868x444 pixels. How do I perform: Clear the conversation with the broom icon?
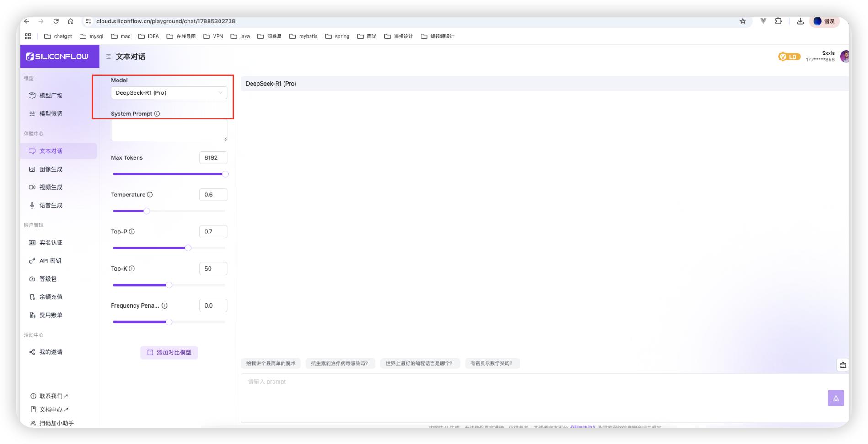coord(843,365)
